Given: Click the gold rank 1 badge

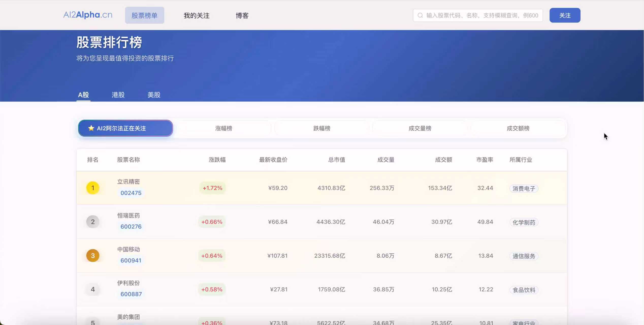Looking at the screenshot, I should [93, 188].
